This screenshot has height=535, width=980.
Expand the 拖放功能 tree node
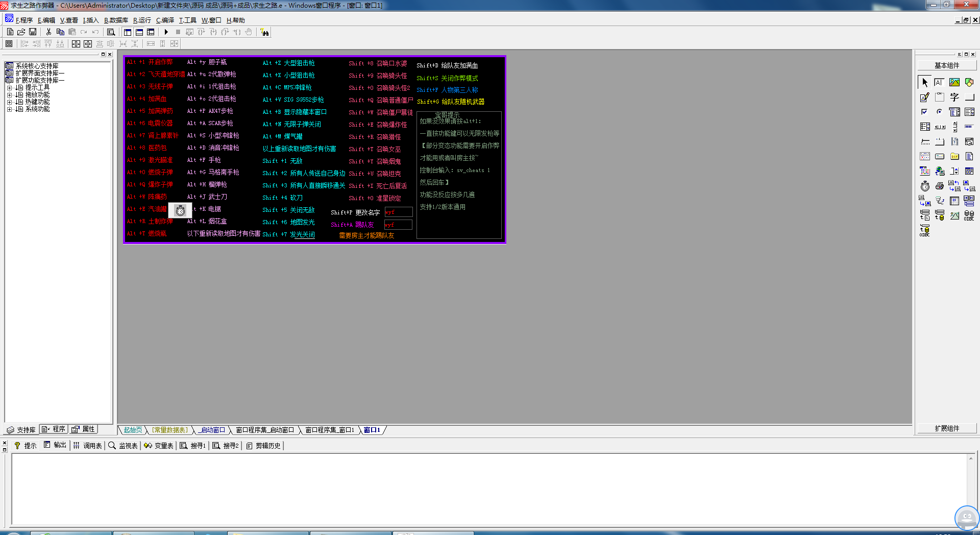(9, 94)
